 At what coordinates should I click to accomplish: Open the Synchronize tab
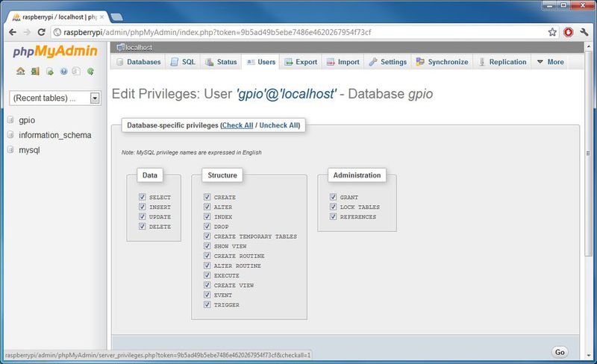(442, 62)
